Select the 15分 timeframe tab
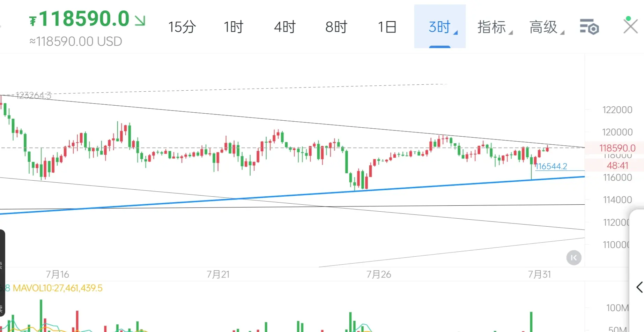This screenshot has height=332, width=644. [182, 27]
